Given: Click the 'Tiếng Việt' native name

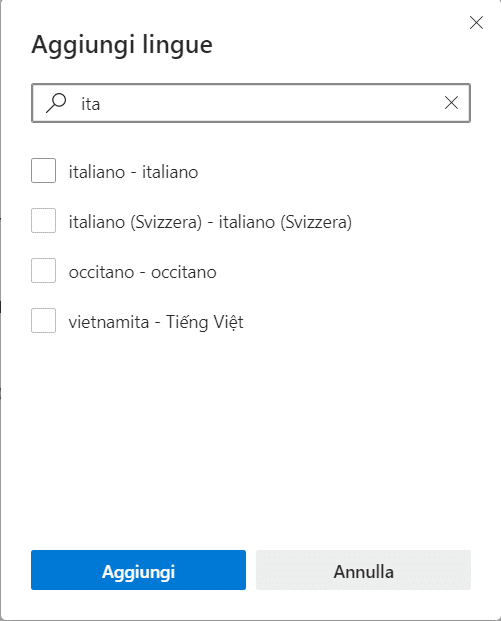Looking at the screenshot, I should tap(204, 322).
